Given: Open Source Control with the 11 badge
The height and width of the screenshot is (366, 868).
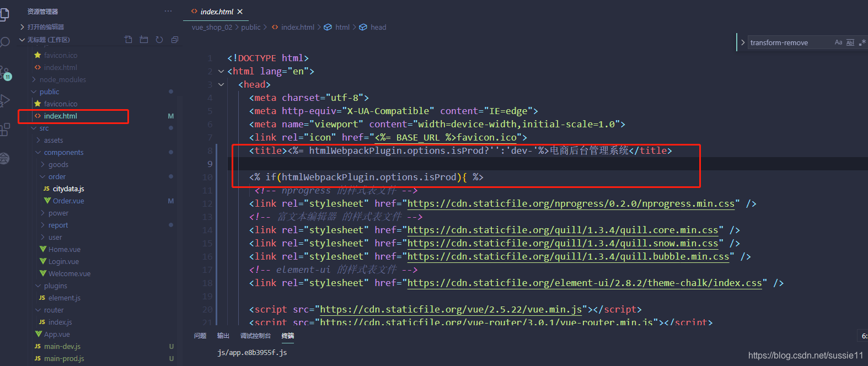Looking at the screenshot, I should pos(5,73).
